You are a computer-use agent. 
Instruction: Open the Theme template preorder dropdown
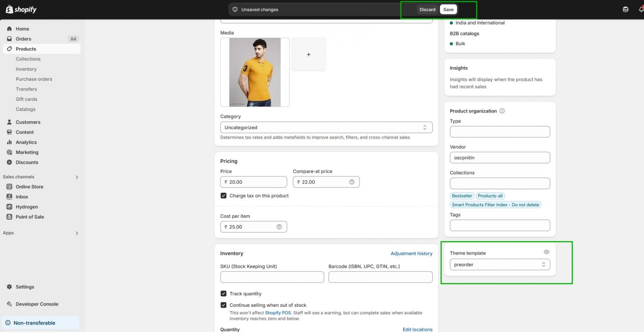[x=500, y=265]
